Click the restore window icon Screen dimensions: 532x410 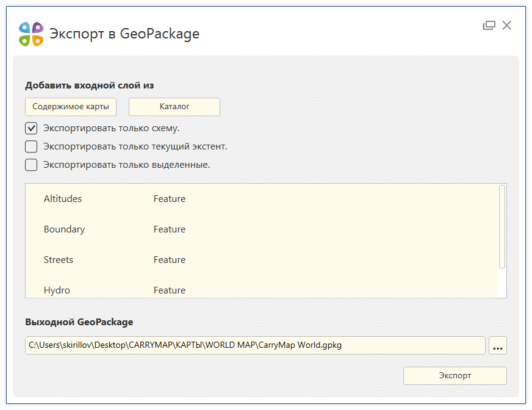489,26
